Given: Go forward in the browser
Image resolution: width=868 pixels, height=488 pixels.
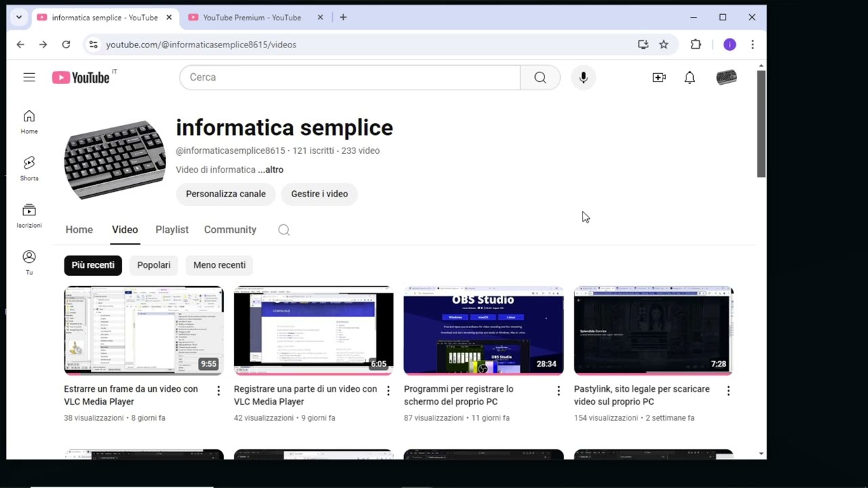Looking at the screenshot, I should (x=43, y=45).
